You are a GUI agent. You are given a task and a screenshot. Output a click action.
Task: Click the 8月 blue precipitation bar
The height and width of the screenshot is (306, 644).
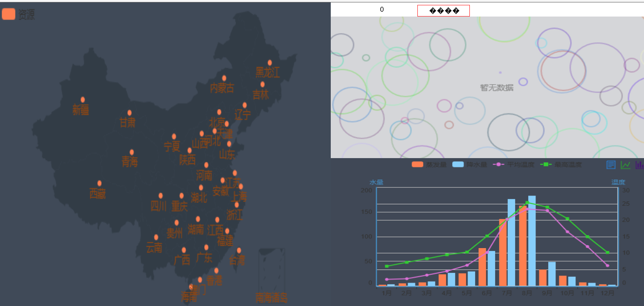pyautogui.click(x=532, y=241)
